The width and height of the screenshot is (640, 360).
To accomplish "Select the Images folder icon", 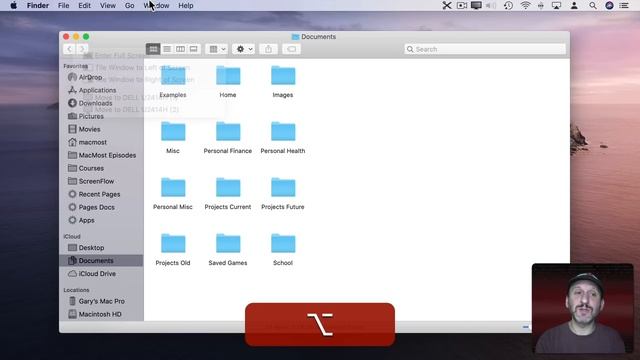I will tap(283, 76).
